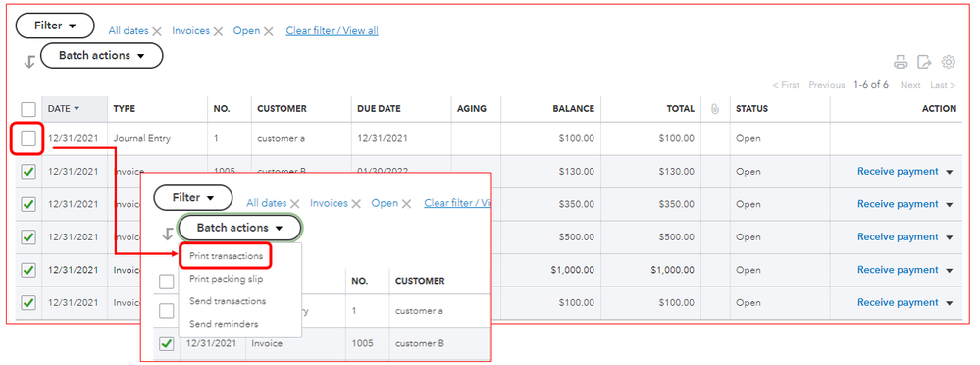Viewport: 980px width, 365px height.
Task: Open the Filter dropdown in main list
Action: [55, 26]
